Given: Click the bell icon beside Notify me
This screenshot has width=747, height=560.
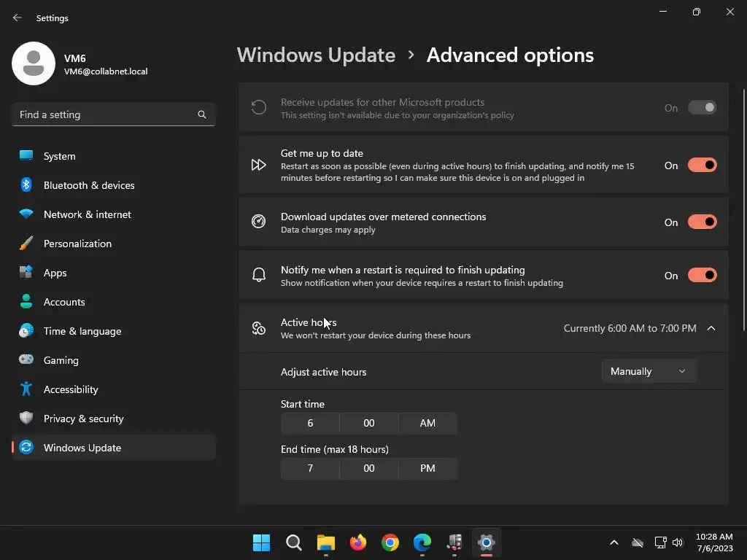Looking at the screenshot, I should (259, 275).
